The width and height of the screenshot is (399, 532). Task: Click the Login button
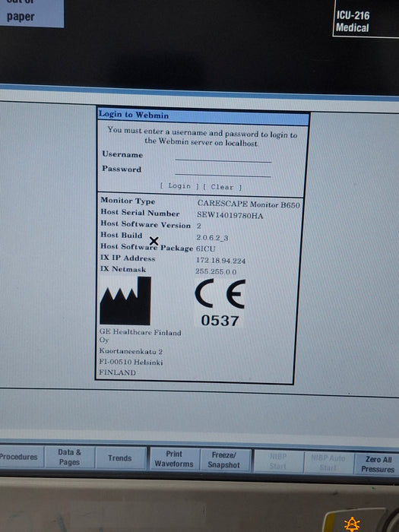pos(179,186)
